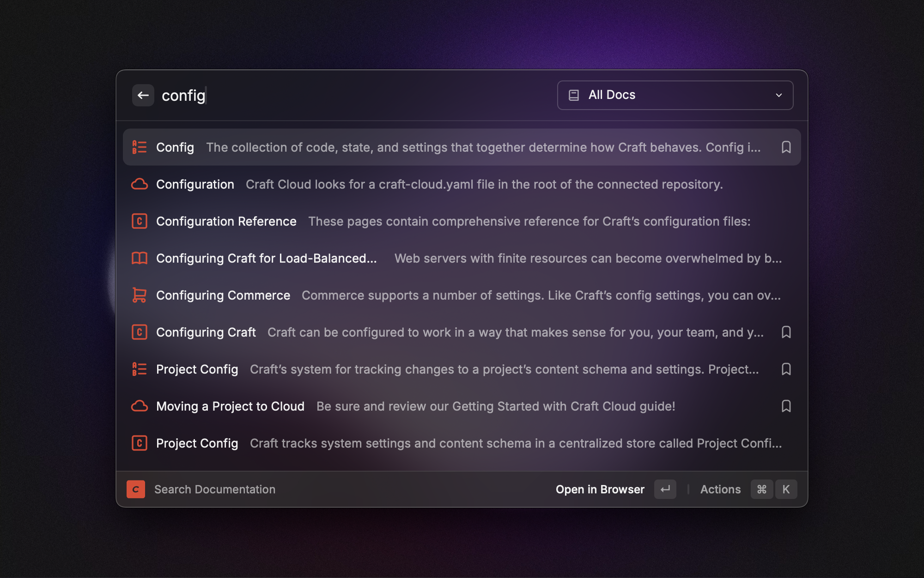Click the book icon beside Load-Balanced result
This screenshot has height=578, width=924.
click(x=139, y=258)
